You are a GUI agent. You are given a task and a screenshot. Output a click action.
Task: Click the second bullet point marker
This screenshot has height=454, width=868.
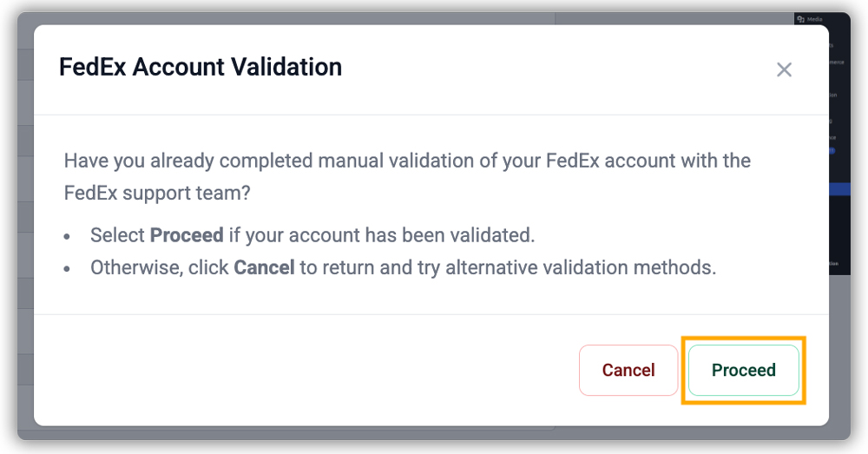(x=68, y=269)
